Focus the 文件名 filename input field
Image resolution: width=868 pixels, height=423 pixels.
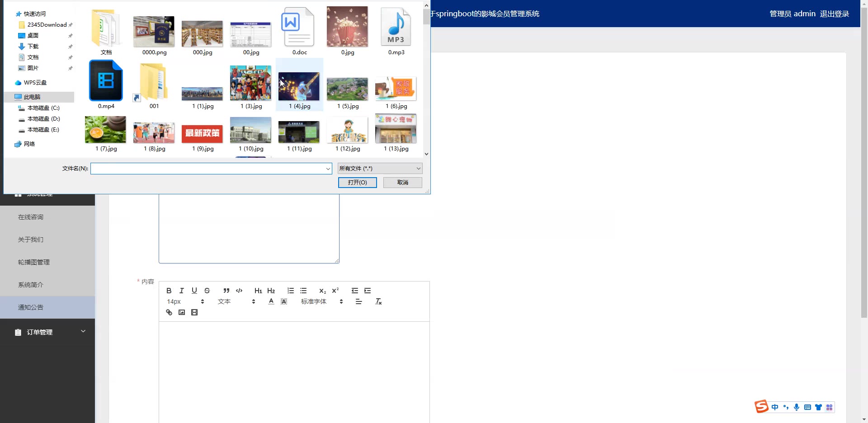point(208,169)
